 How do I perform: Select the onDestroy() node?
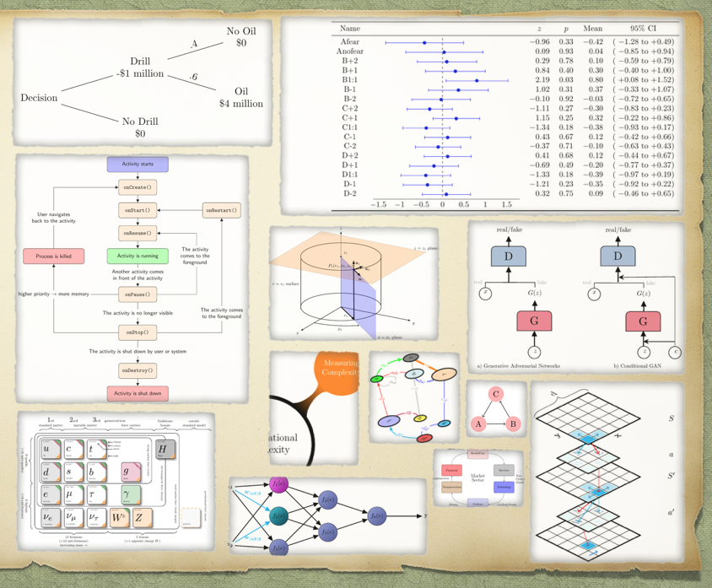click(x=138, y=370)
